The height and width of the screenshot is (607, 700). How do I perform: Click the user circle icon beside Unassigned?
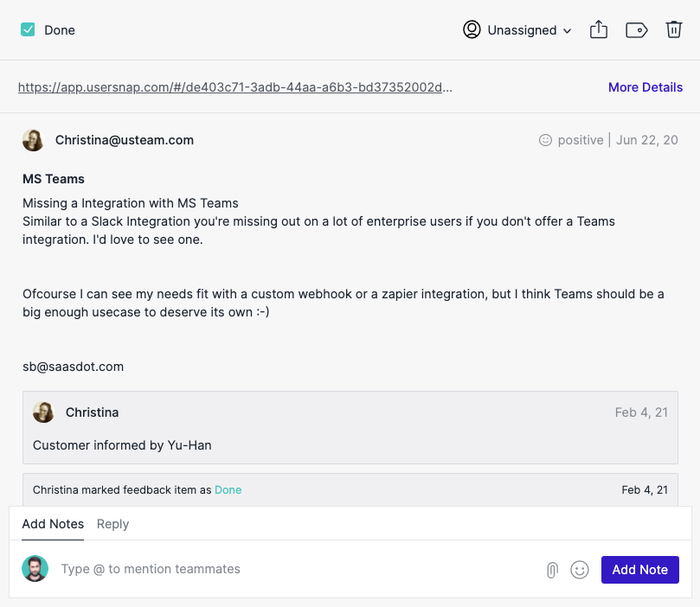coord(472,29)
